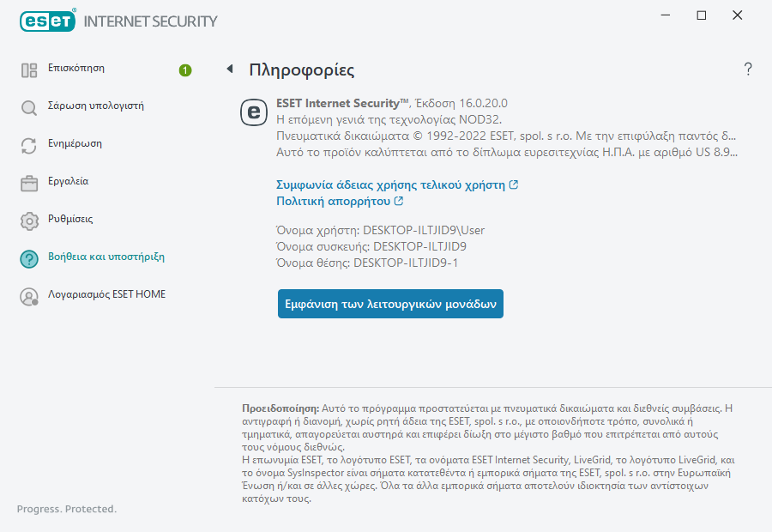Maximize the ESET window
772x532 pixels.
point(702,15)
